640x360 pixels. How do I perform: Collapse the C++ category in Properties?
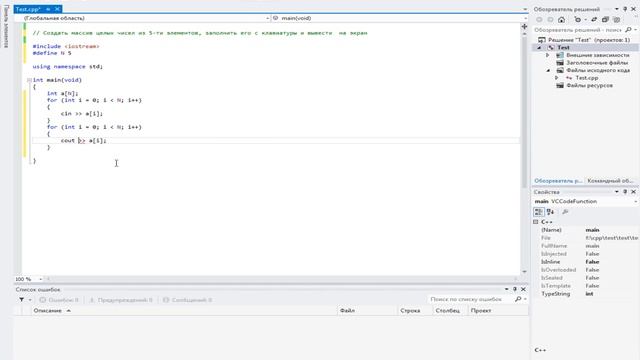(536, 222)
